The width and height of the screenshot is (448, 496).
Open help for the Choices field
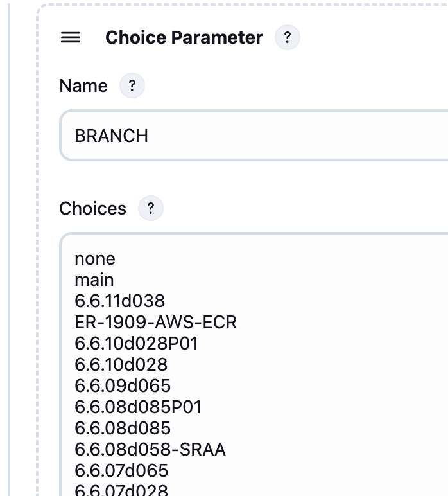150,209
